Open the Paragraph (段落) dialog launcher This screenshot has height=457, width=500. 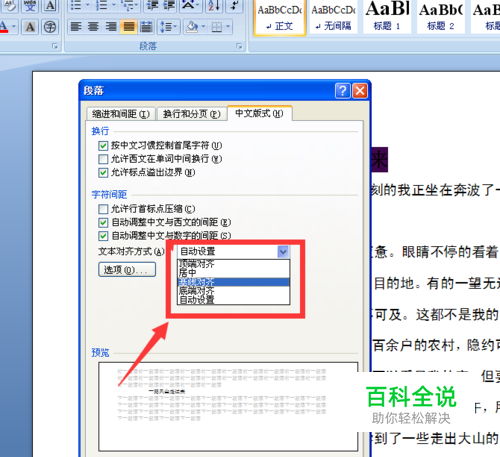click(239, 46)
